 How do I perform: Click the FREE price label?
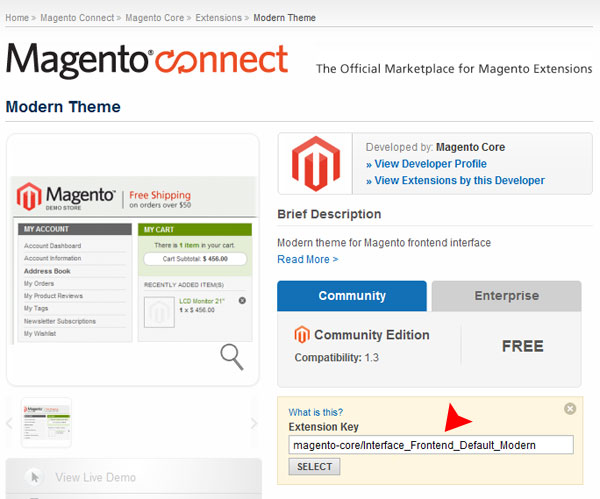pyautogui.click(x=522, y=346)
